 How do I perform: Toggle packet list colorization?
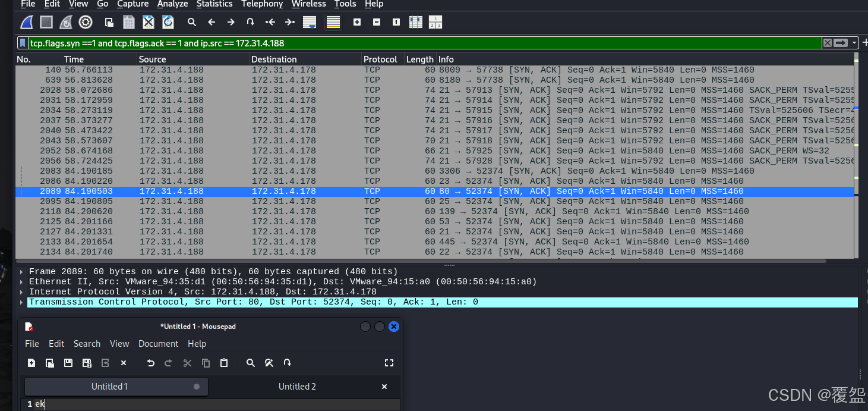point(333,22)
